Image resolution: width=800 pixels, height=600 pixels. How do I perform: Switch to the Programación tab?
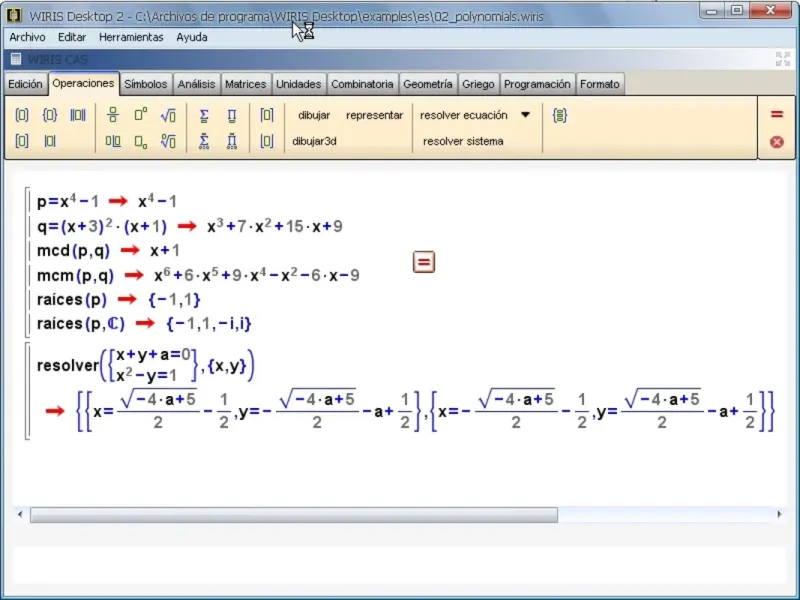[537, 84]
